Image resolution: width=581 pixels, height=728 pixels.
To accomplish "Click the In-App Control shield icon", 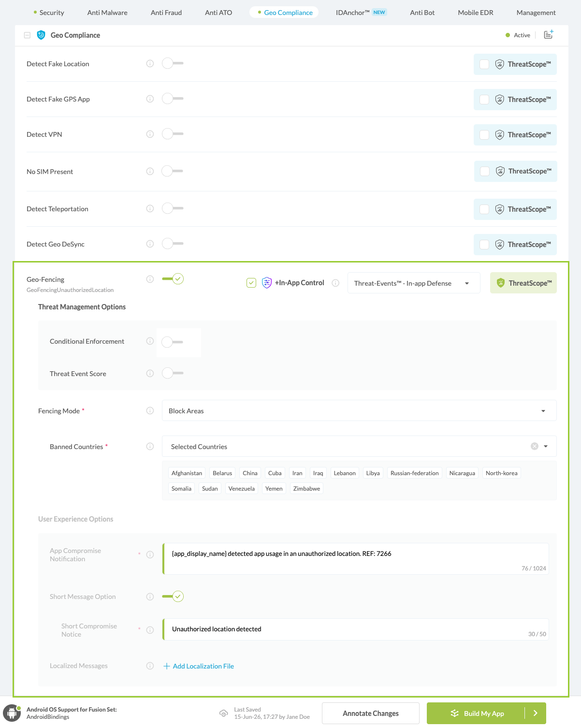I will pos(267,283).
